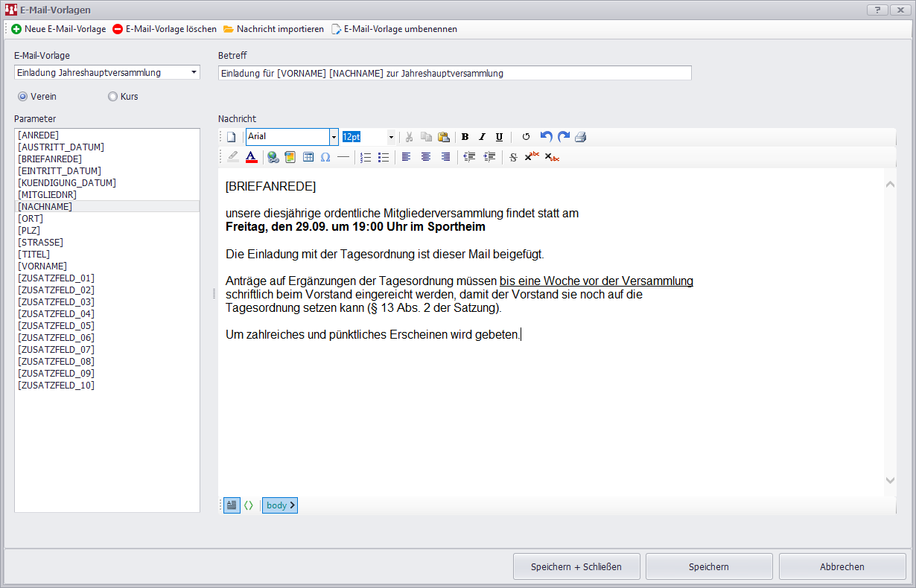Click the italic formatting icon
This screenshot has height=588, width=916.
click(x=482, y=137)
